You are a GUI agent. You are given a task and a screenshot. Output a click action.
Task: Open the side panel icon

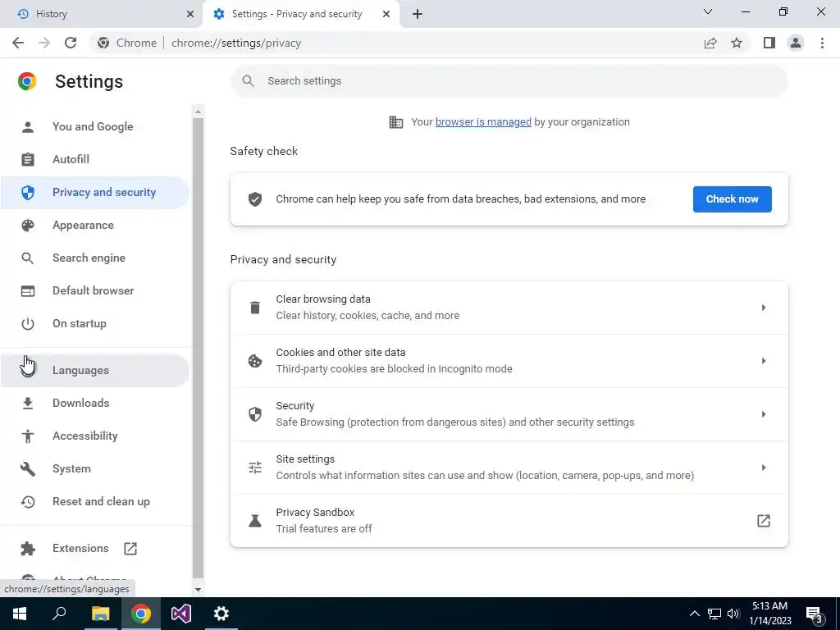click(769, 43)
